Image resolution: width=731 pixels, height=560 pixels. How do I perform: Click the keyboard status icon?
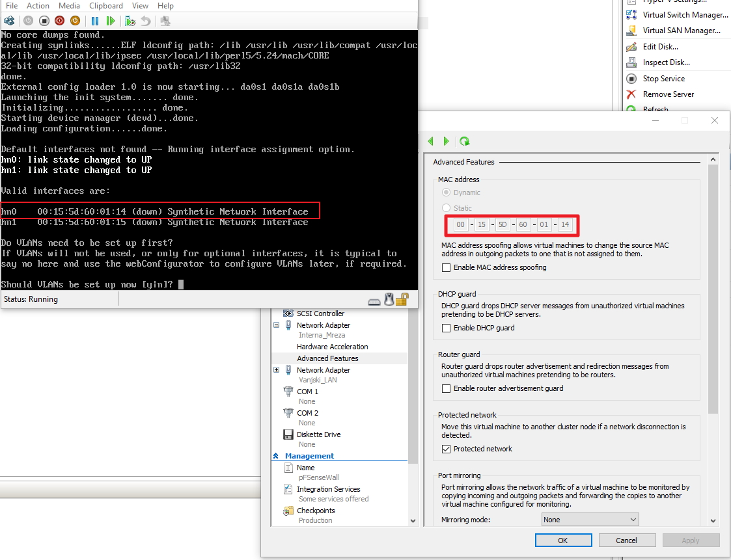click(374, 301)
